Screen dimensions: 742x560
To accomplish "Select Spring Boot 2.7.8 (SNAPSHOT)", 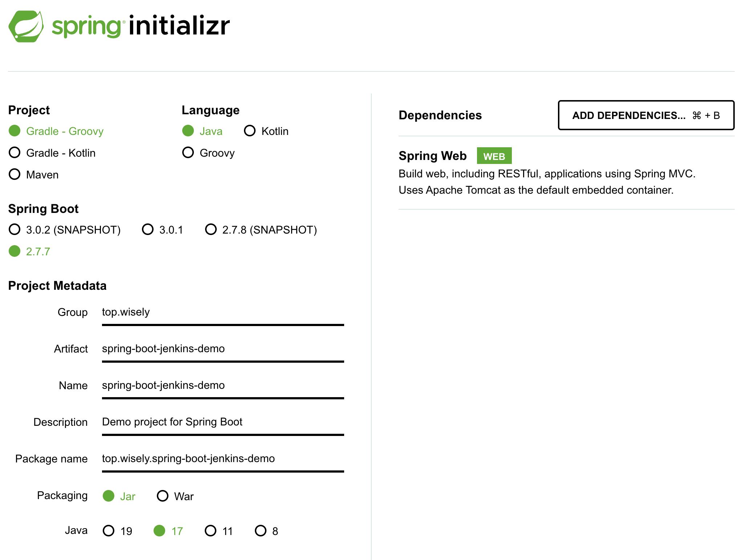I will coord(211,230).
